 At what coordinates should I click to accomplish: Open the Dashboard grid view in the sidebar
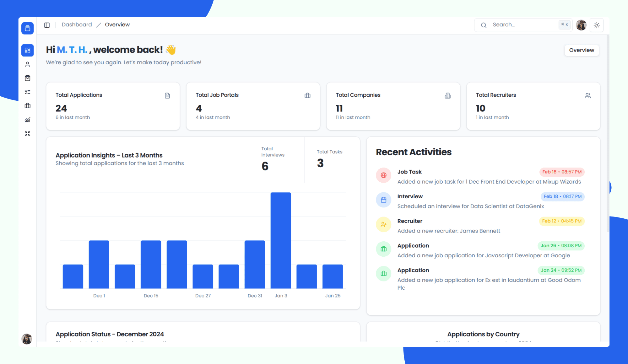(28, 50)
